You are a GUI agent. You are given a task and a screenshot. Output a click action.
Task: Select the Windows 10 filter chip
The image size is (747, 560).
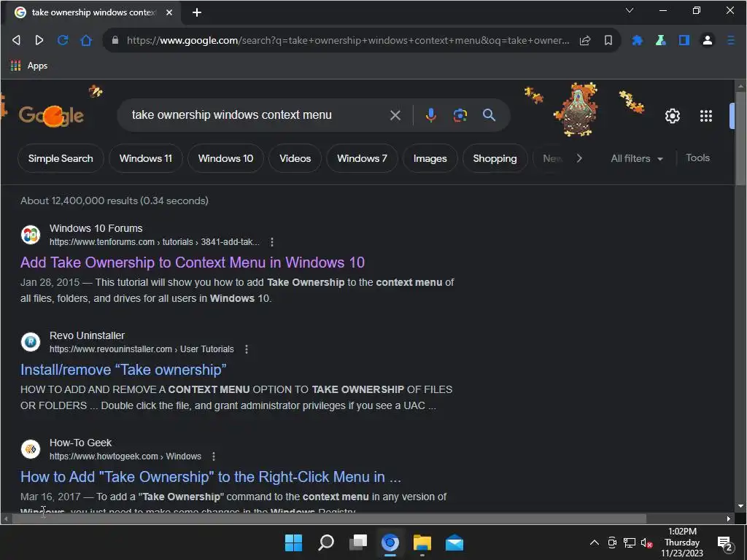tap(226, 158)
